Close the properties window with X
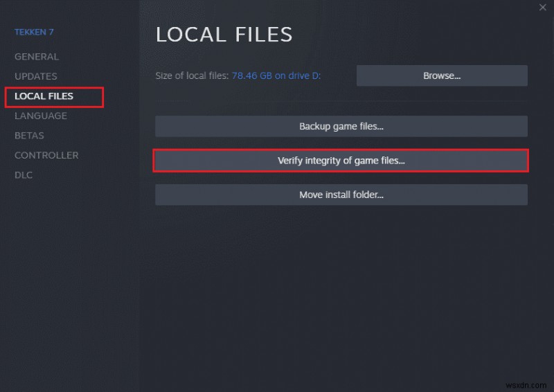554x392 pixels. coord(543,8)
